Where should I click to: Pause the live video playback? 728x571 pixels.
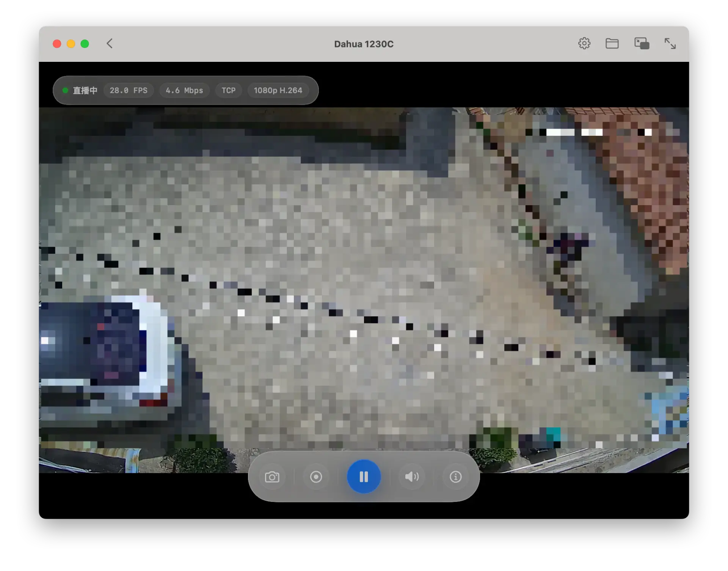click(x=364, y=477)
